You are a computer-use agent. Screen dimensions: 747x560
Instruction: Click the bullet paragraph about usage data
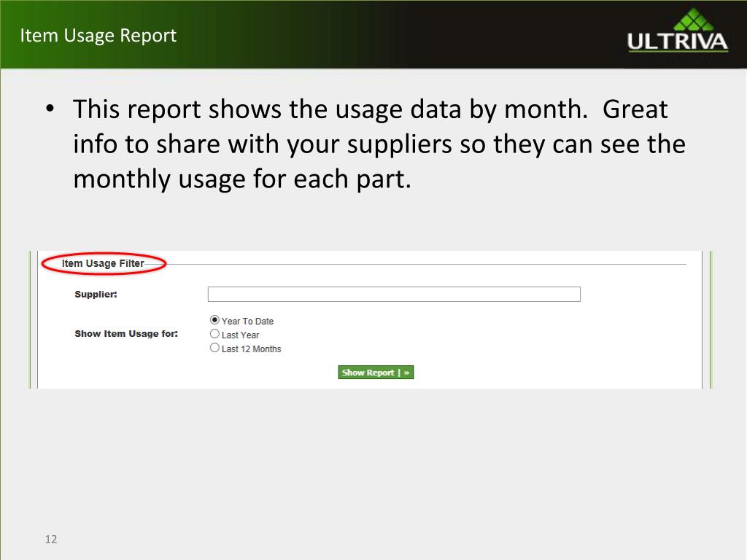[379, 144]
